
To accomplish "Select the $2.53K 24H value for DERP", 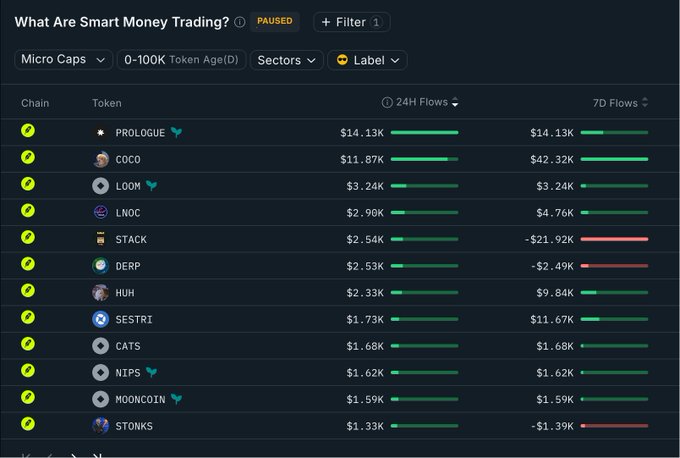I will [365, 266].
